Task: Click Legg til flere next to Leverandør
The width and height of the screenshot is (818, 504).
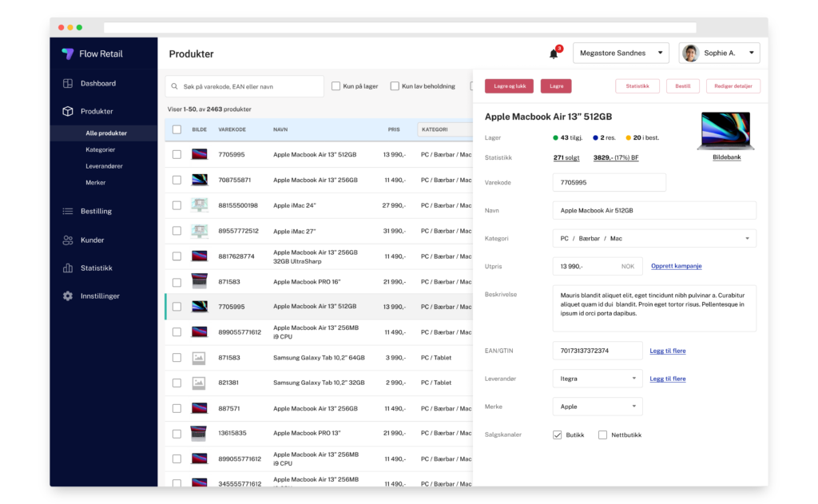Action: click(x=668, y=379)
